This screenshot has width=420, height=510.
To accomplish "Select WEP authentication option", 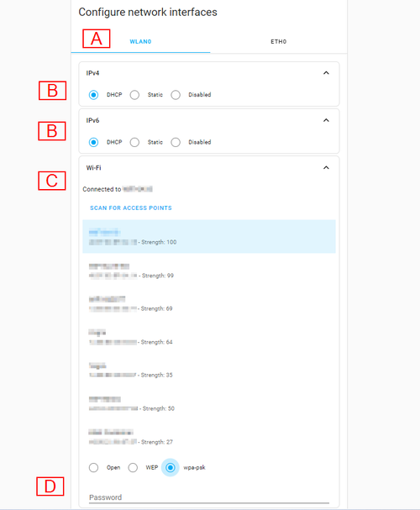I will click(x=133, y=468).
